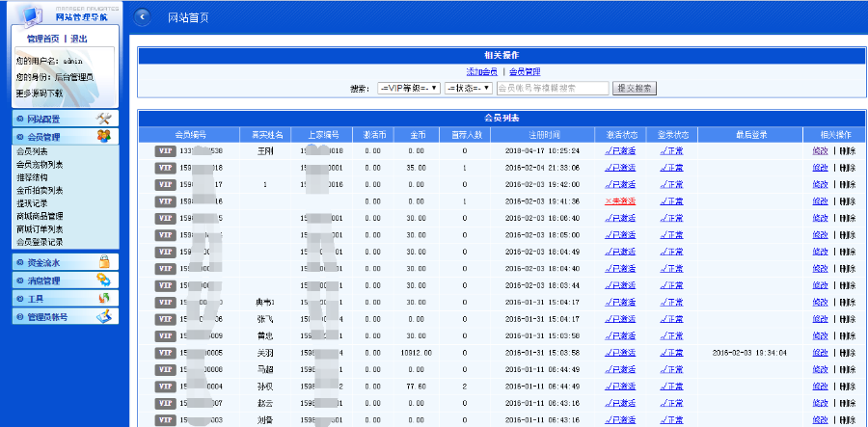The image size is (868, 427).
Task: Open the 状态 search dropdown
Action: [469, 88]
